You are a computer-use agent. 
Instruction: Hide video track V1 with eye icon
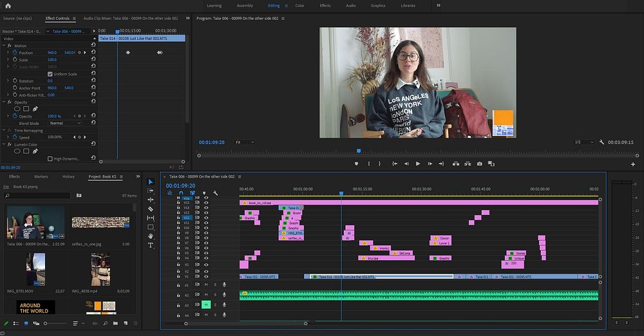[206, 276]
